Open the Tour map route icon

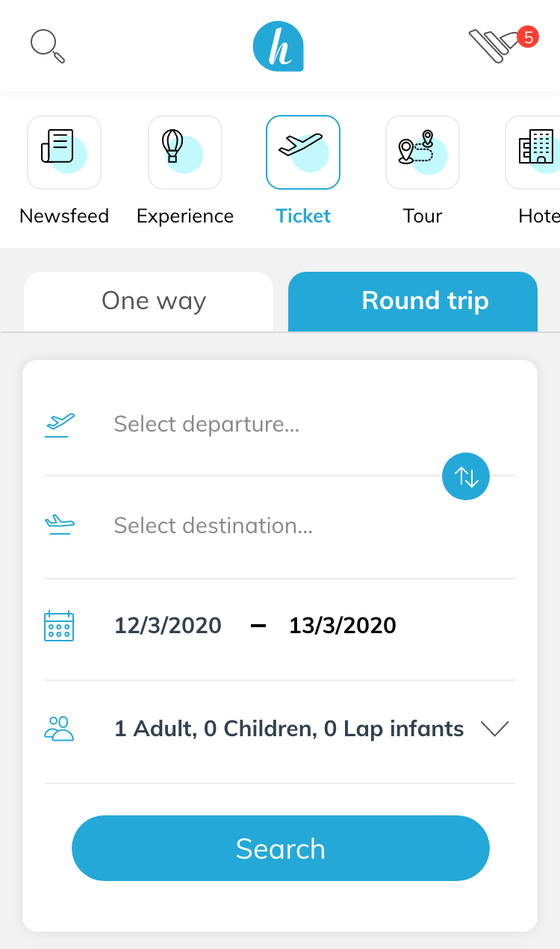[x=423, y=152]
